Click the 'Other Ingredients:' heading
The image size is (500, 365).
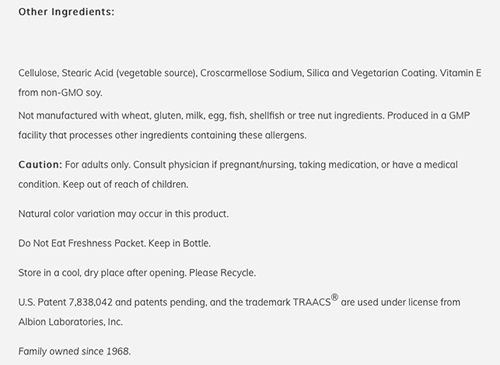tap(66, 12)
